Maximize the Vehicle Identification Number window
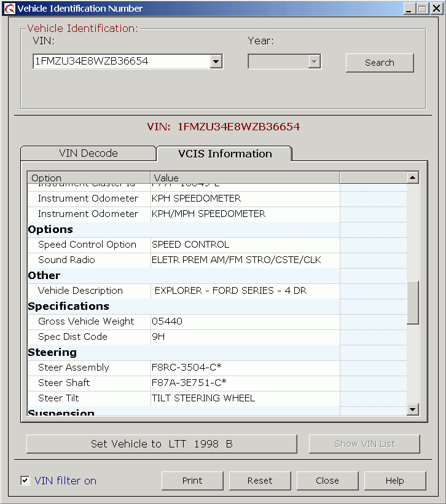The height and width of the screenshot is (504, 446). pos(422,9)
